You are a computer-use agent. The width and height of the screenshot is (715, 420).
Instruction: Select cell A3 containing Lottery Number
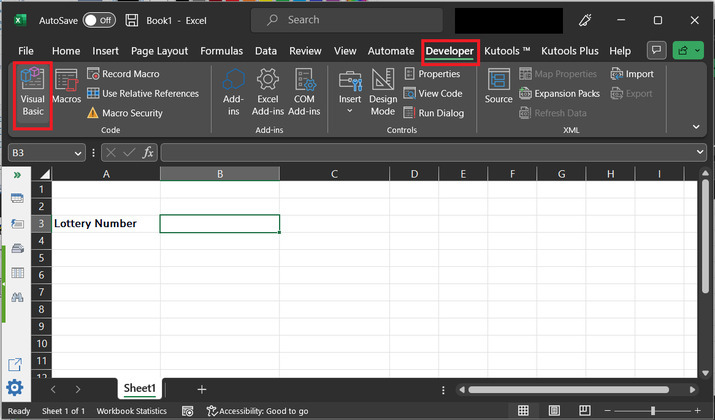click(105, 223)
